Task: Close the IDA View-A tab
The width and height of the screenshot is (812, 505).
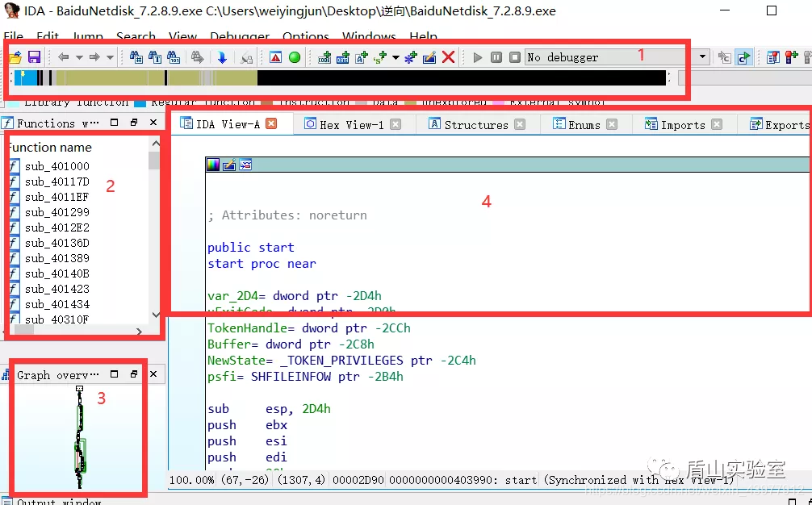Action: pyautogui.click(x=271, y=123)
